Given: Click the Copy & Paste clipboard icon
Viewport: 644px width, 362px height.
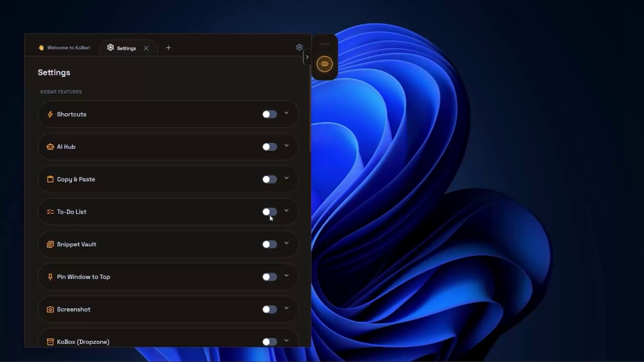Looking at the screenshot, I should point(50,179).
